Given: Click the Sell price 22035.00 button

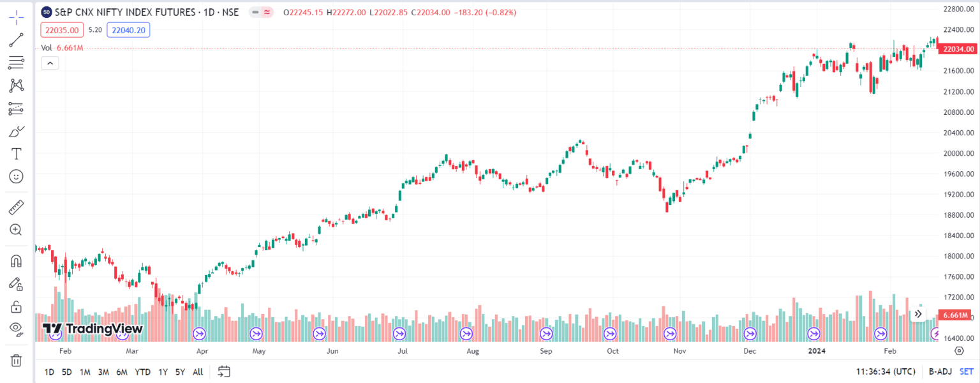Looking at the screenshot, I should click(x=61, y=29).
